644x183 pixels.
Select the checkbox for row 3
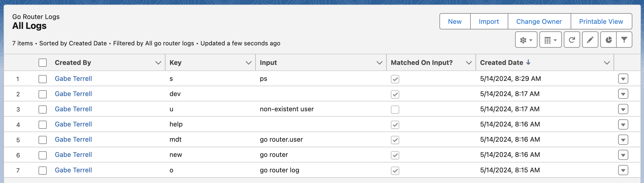(x=43, y=109)
